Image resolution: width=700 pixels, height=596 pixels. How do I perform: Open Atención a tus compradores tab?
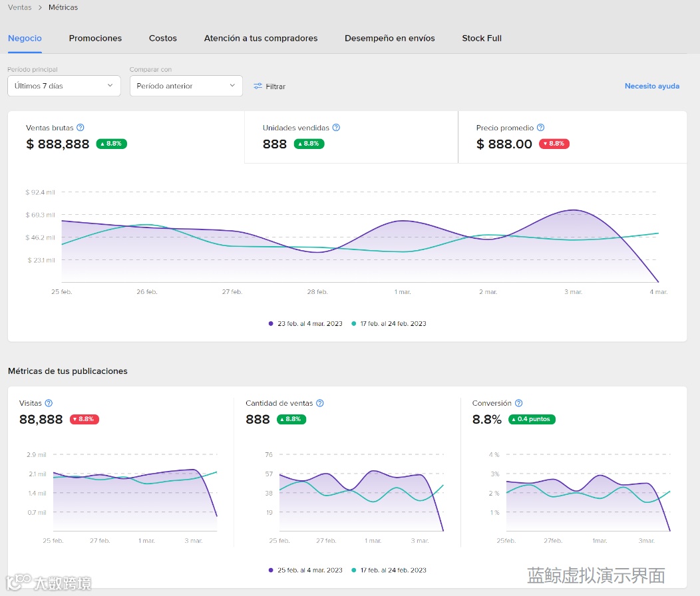pyautogui.click(x=261, y=39)
